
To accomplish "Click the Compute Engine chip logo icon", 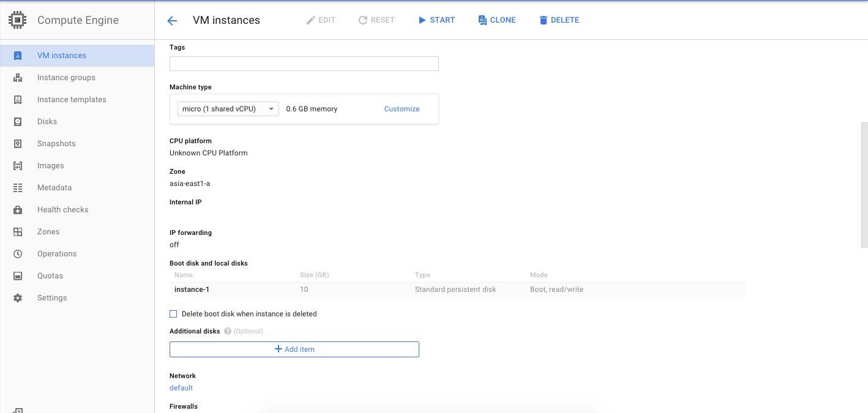I will (18, 20).
